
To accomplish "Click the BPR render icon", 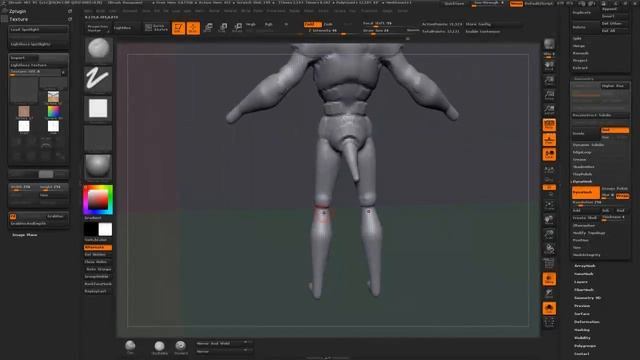I will pos(549,44).
